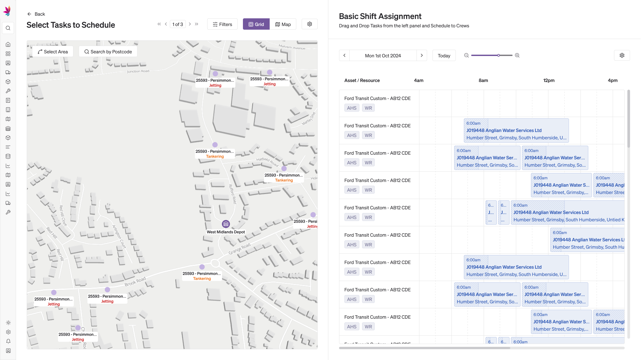
Task: Adjust the timeline zoom slider handle
Action: tap(499, 55)
